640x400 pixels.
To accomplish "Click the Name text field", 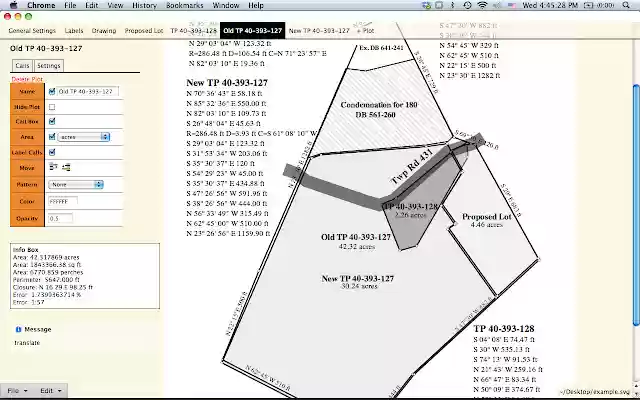I will (x=88, y=91).
